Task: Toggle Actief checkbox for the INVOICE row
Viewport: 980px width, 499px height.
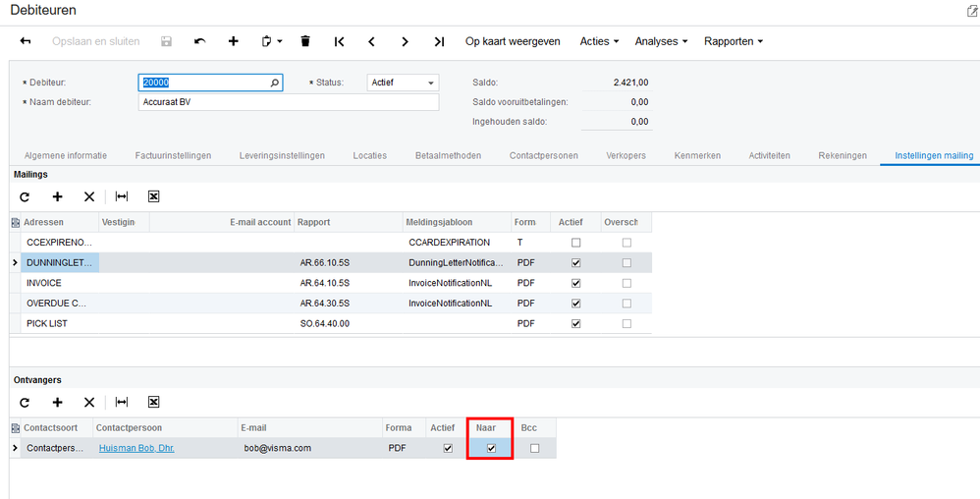Action: click(576, 283)
